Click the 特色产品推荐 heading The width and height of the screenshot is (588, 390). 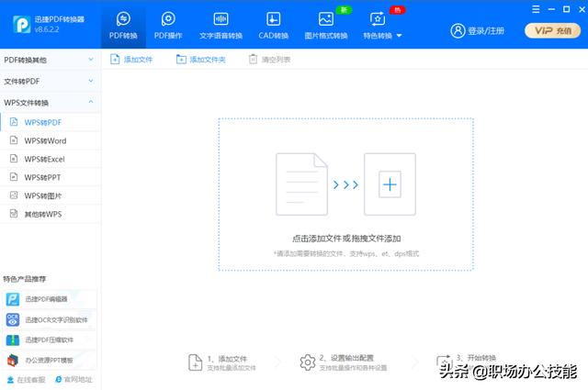[25, 279]
